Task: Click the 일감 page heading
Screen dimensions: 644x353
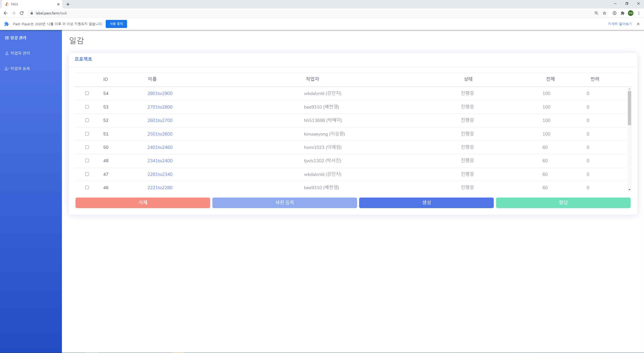Action: click(77, 40)
